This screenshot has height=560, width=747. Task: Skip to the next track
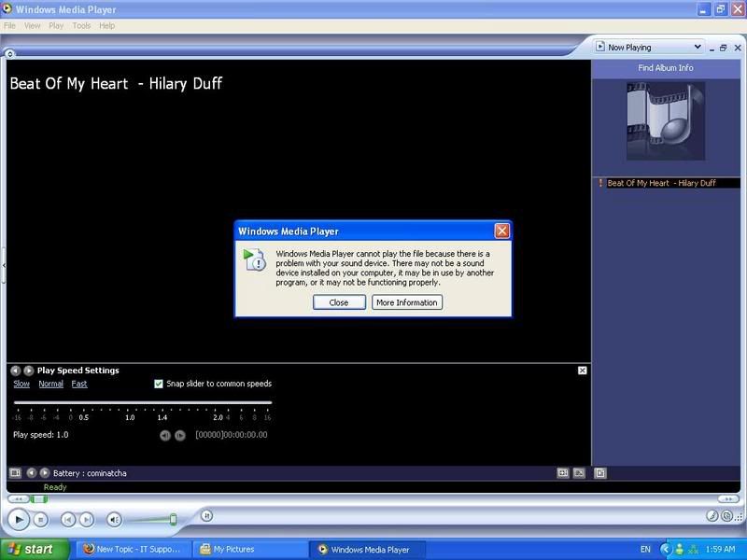(x=86, y=519)
